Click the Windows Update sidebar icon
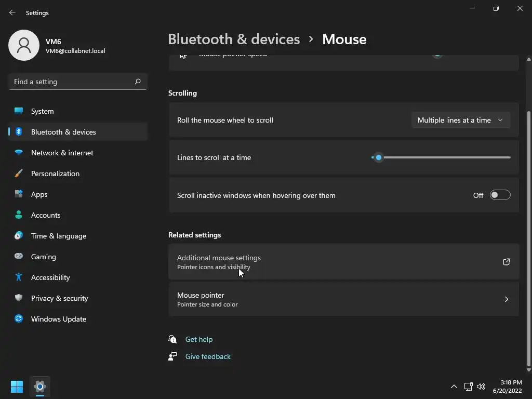532x399 pixels. [19, 319]
